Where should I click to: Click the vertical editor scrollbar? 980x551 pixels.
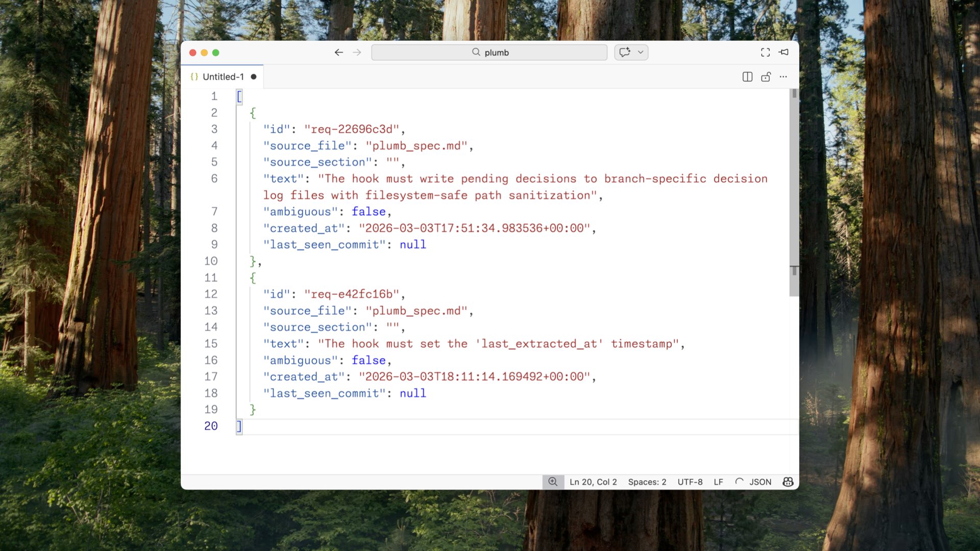[x=794, y=194]
